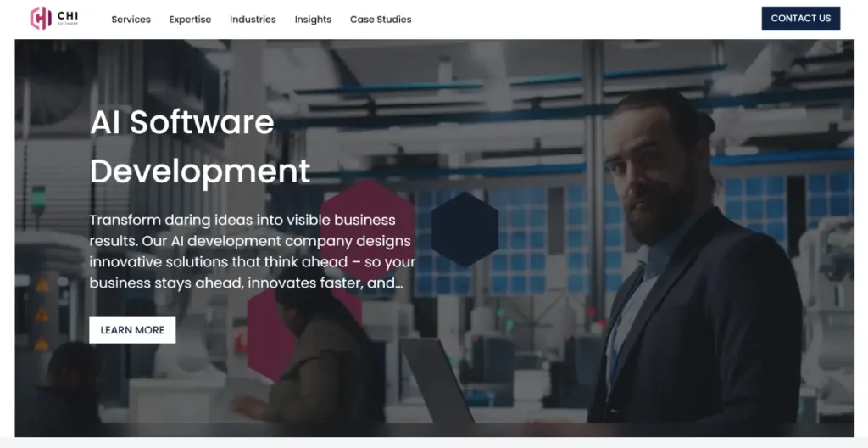The image size is (868, 448).
Task: Click the CHI Software wordmark text
Action: pos(68,17)
